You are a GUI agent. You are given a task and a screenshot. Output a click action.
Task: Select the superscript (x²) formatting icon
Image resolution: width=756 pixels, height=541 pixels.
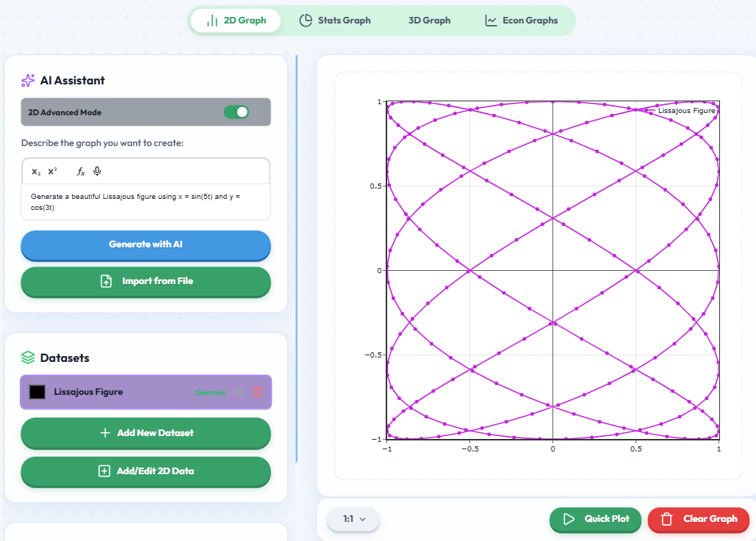pos(51,171)
